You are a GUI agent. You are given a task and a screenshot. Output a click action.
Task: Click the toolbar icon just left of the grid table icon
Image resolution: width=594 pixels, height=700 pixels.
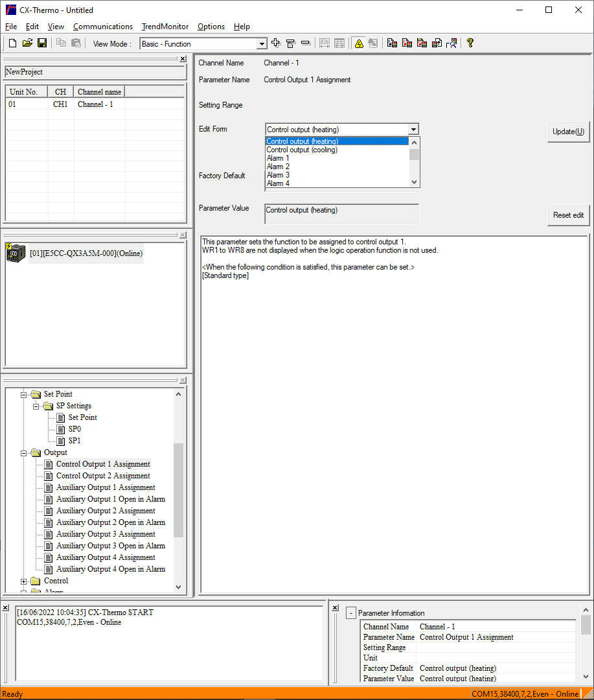[x=325, y=43]
